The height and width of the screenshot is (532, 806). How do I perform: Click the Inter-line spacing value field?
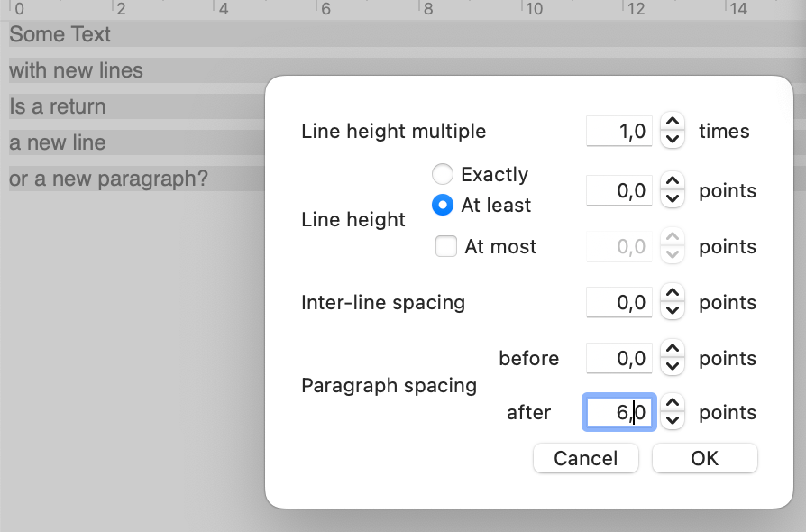point(619,302)
